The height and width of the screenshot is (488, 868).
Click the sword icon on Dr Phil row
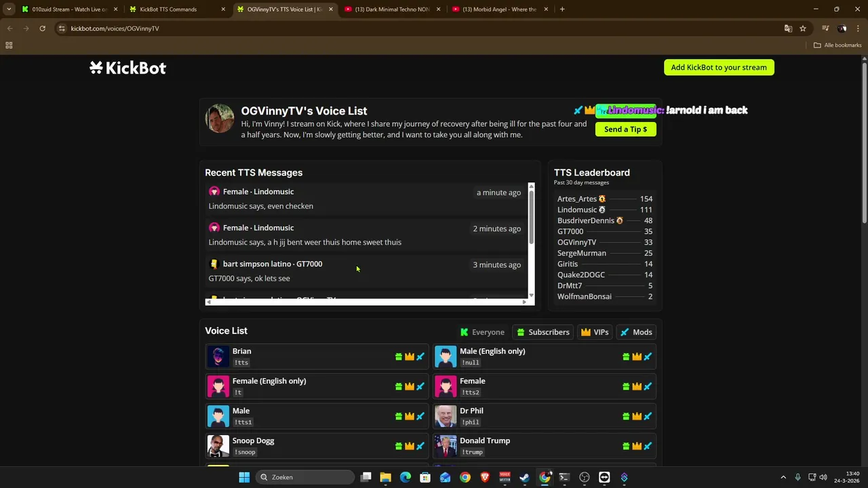[648, 416]
